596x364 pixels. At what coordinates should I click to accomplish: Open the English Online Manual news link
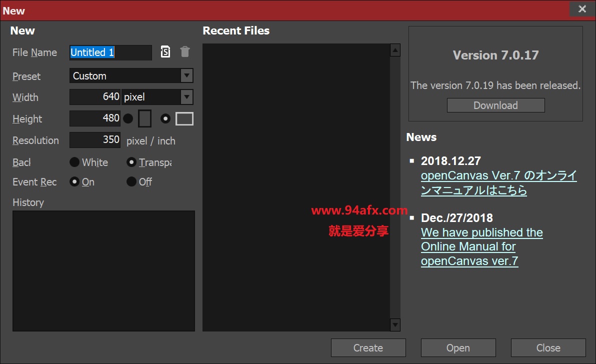pos(481,246)
